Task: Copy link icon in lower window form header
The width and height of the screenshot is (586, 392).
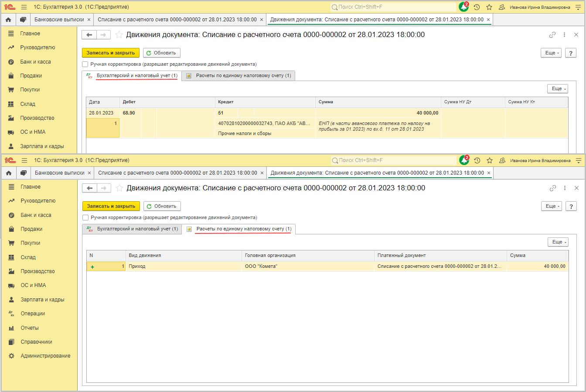Action: [x=553, y=188]
